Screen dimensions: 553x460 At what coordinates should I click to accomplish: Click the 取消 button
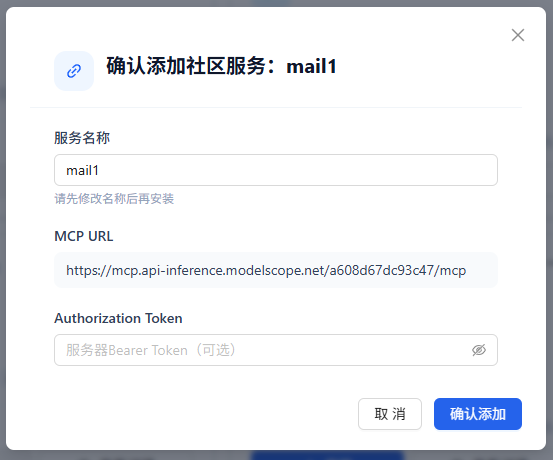click(x=390, y=414)
